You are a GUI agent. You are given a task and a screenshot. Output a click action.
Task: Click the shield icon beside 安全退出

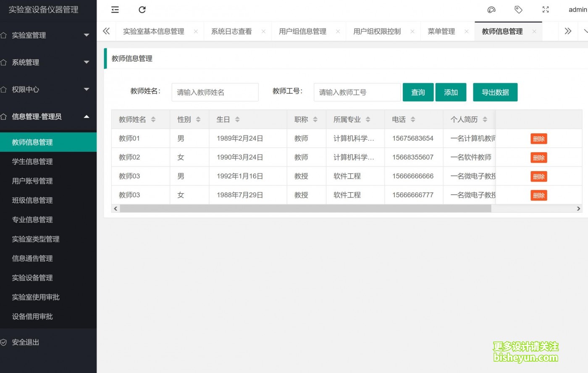(x=3, y=342)
